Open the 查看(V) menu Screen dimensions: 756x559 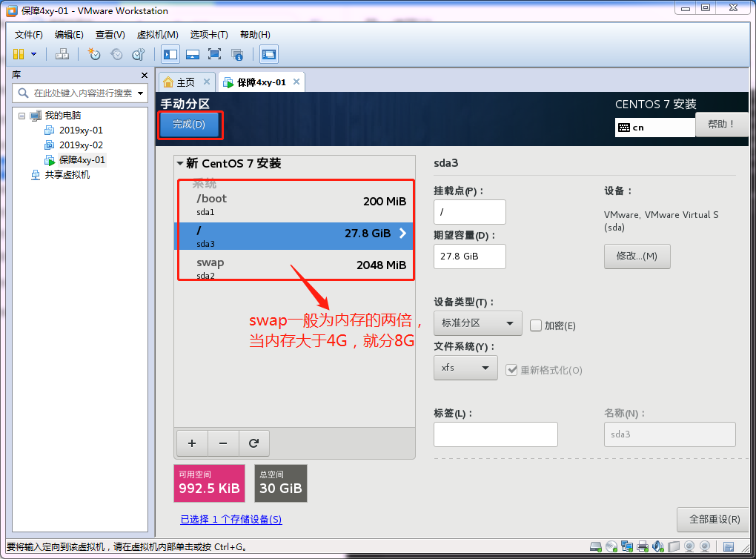110,35
